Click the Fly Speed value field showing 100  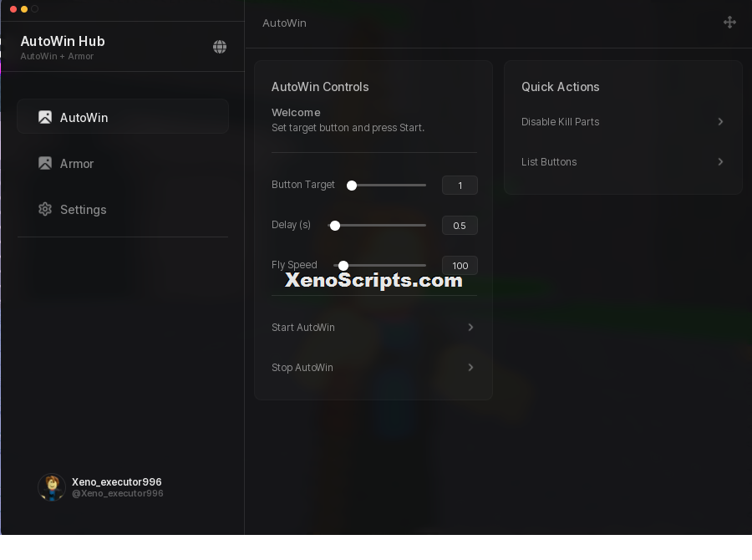(460, 265)
